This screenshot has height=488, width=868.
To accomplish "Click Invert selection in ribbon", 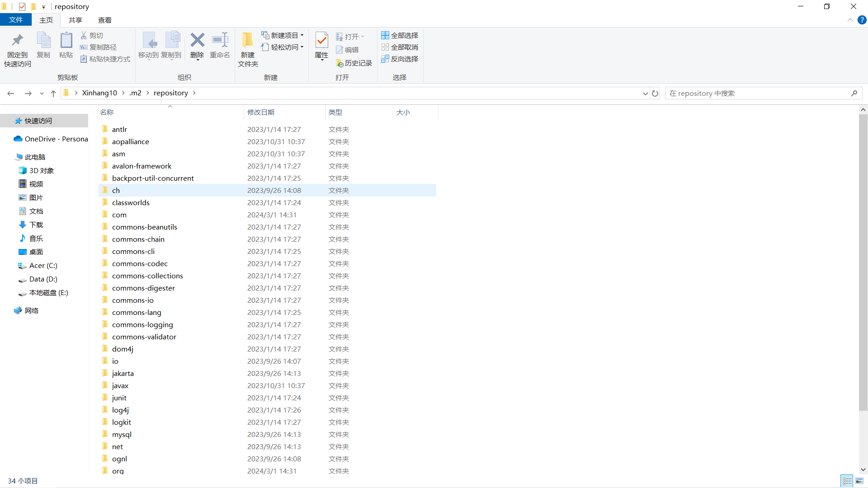I will point(400,59).
